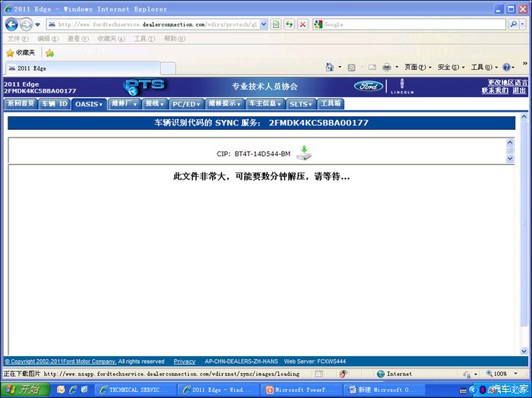Expand the PC/ED menu tab
The height and width of the screenshot is (398, 532).
click(186, 104)
